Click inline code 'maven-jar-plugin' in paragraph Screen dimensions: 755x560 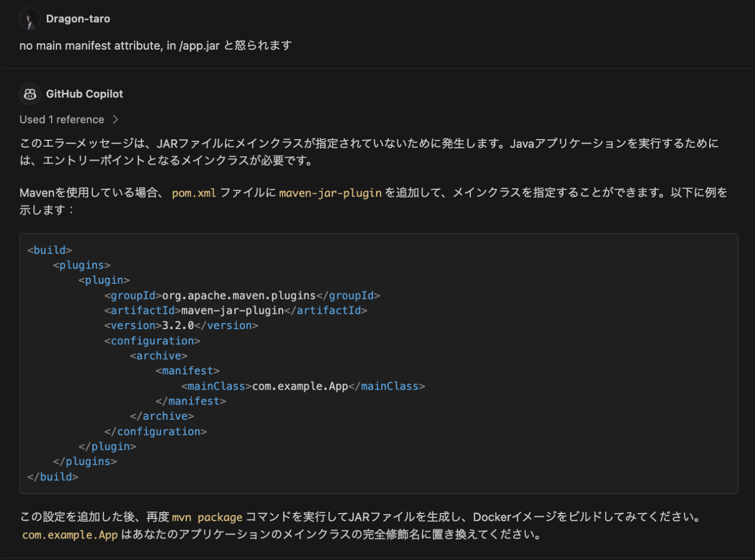click(330, 193)
